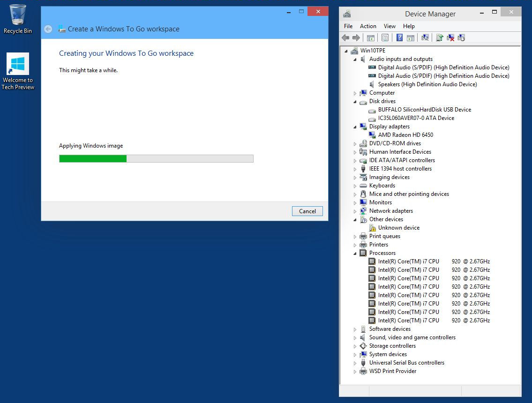Select the Printers category
Image resolution: width=532 pixels, height=403 pixels.
click(379, 245)
